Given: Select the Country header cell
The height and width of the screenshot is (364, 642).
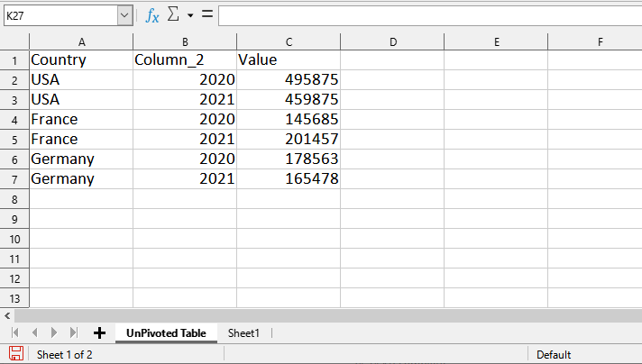Looking at the screenshot, I should tap(81, 60).
